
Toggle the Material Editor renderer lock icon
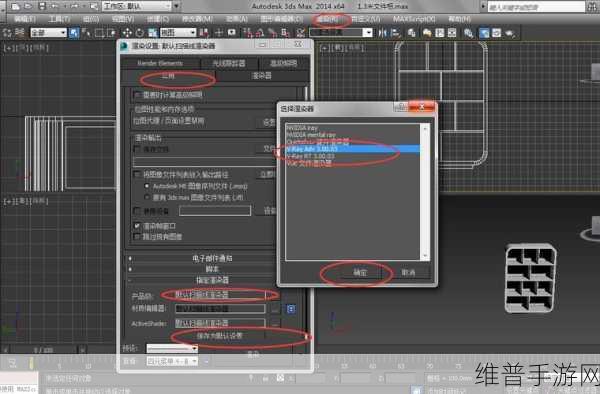click(x=291, y=309)
